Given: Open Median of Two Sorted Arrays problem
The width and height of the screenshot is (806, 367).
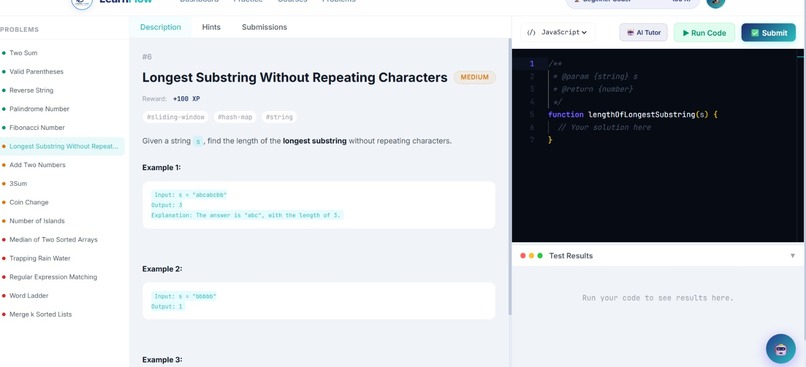Looking at the screenshot, I should [62, 240].
